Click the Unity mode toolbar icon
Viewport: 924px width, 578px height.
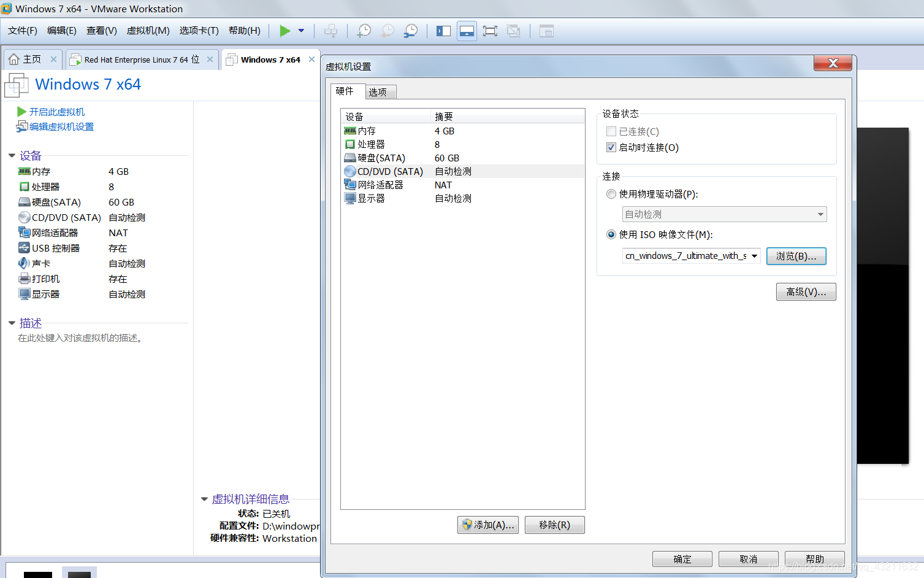pyautogui.click(x=513, y=31)
